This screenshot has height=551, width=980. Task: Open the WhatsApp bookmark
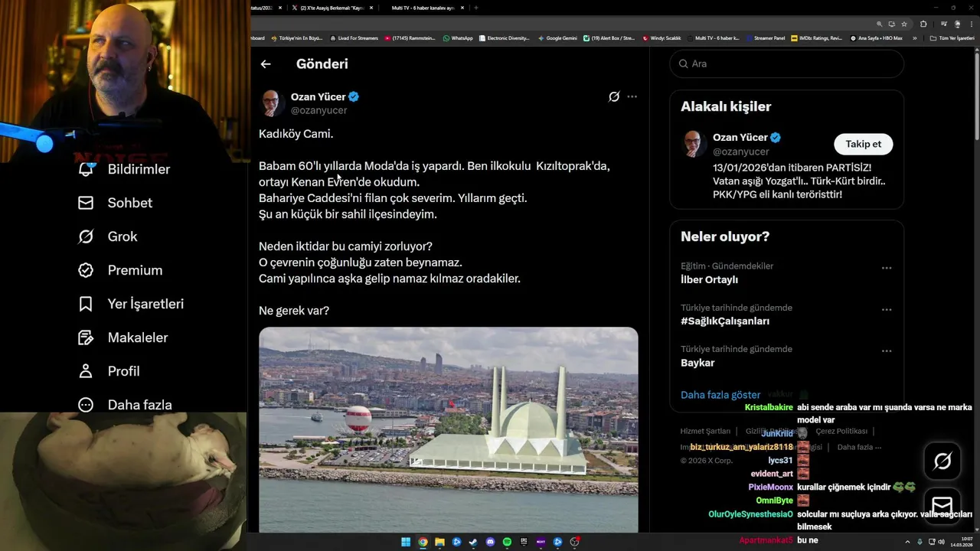click(458, 37)
